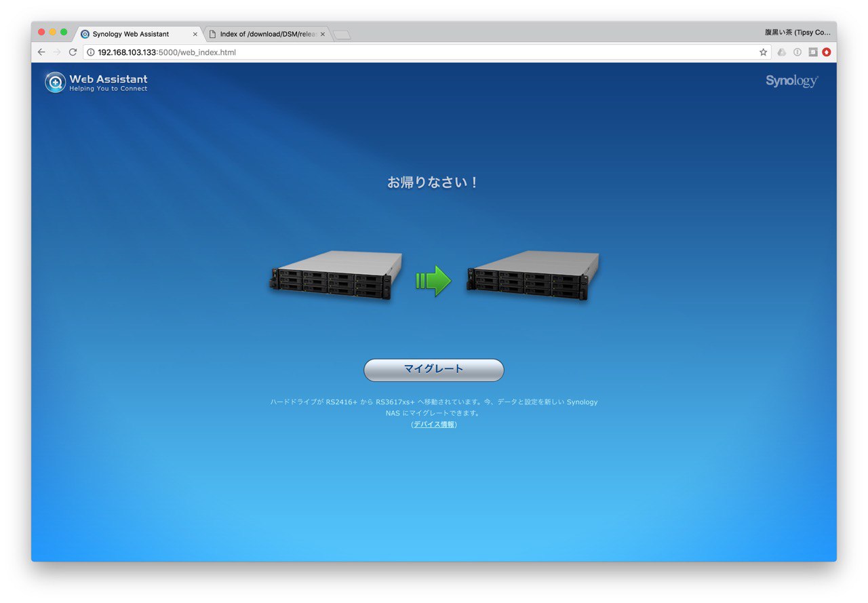Image resolution: width=868 pixels, height=603 pixels.
Task: Click the Synology logo
Action: coord(792,81)
